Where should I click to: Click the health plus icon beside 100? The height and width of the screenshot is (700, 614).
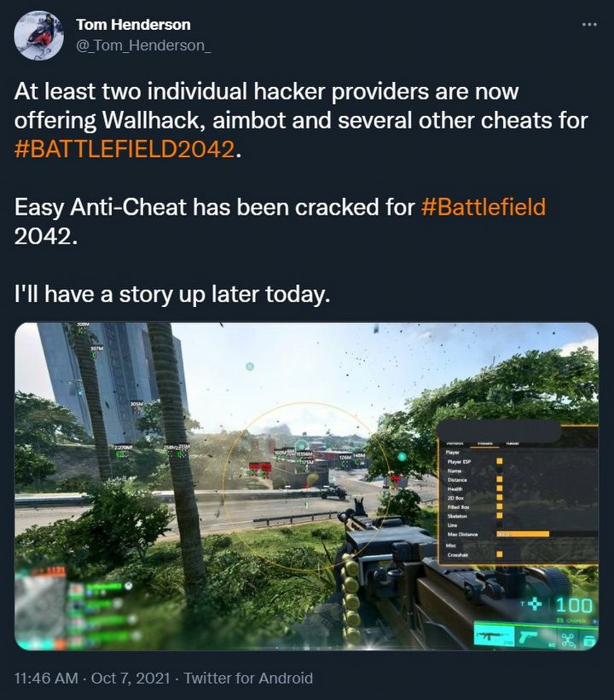click(x=535, y=604)
